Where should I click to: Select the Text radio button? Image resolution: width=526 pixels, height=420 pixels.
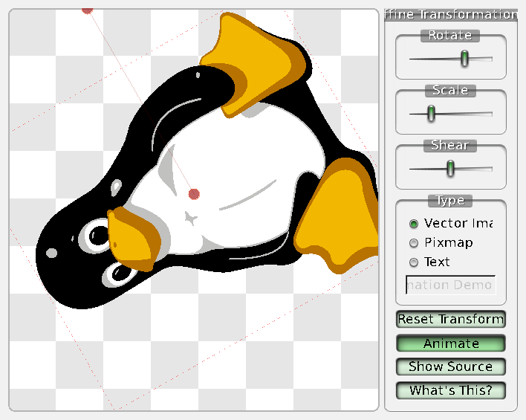[414, 262]
